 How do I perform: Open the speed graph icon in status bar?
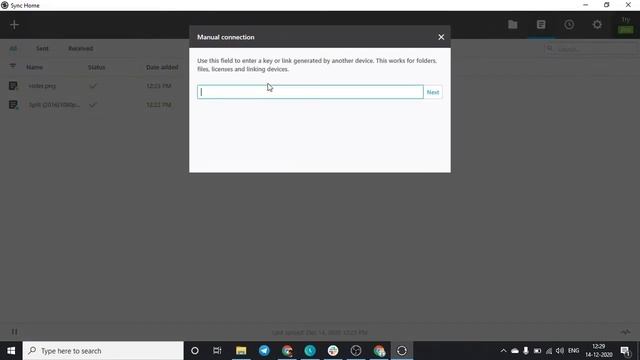click(x=626, y=332)
